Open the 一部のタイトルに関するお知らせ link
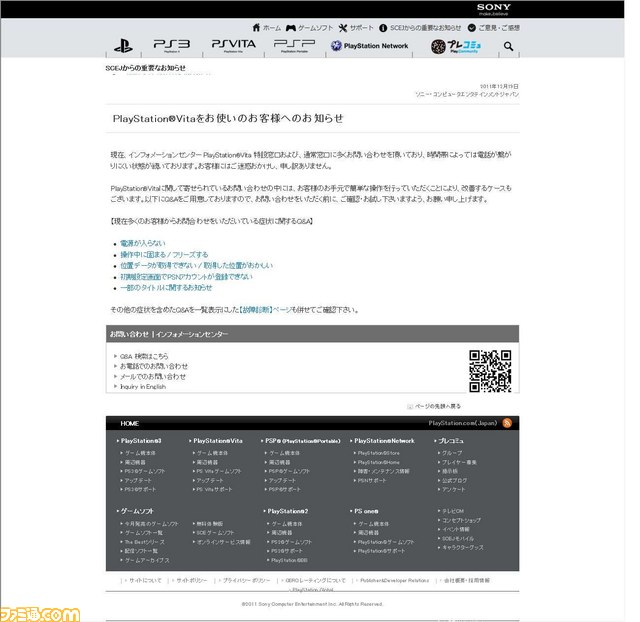 (x=166, y=288)
